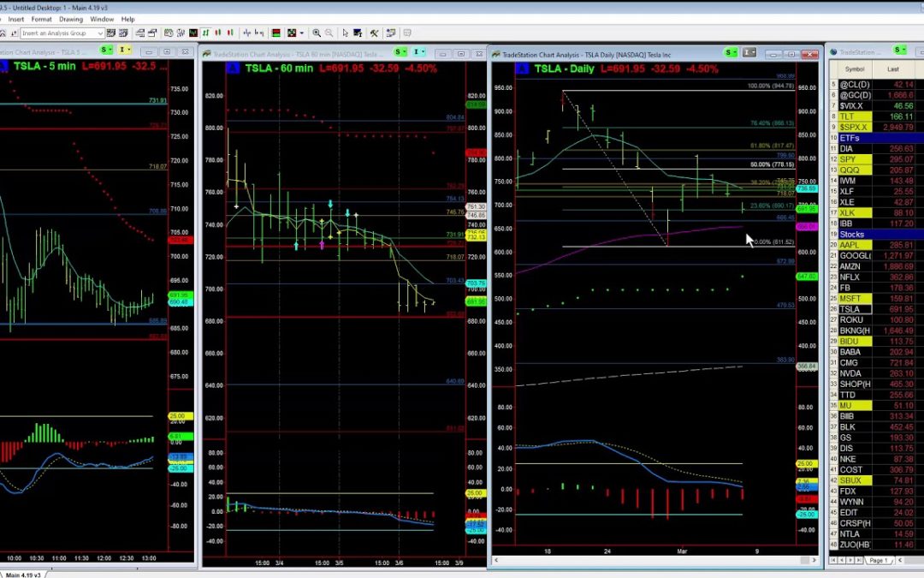Open interval link I on the Daily chart
The height and width of the screenshot is (578, 924).
pyautogui.click(x=749, y=52)
